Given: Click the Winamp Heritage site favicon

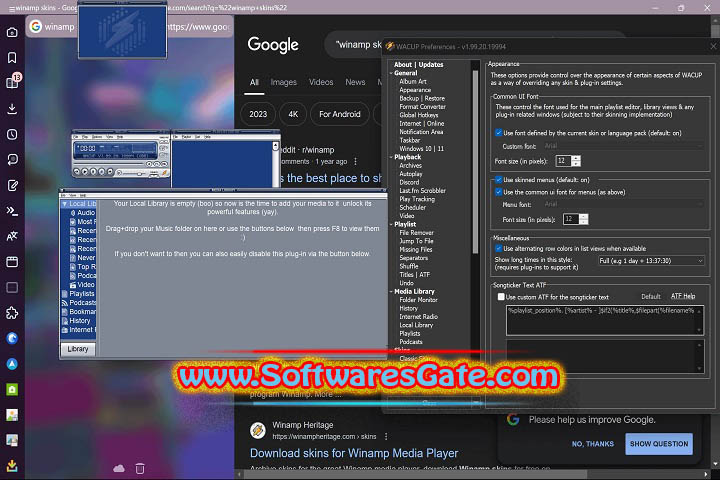Looking at the screenshot, I should [x=258, y=430].
